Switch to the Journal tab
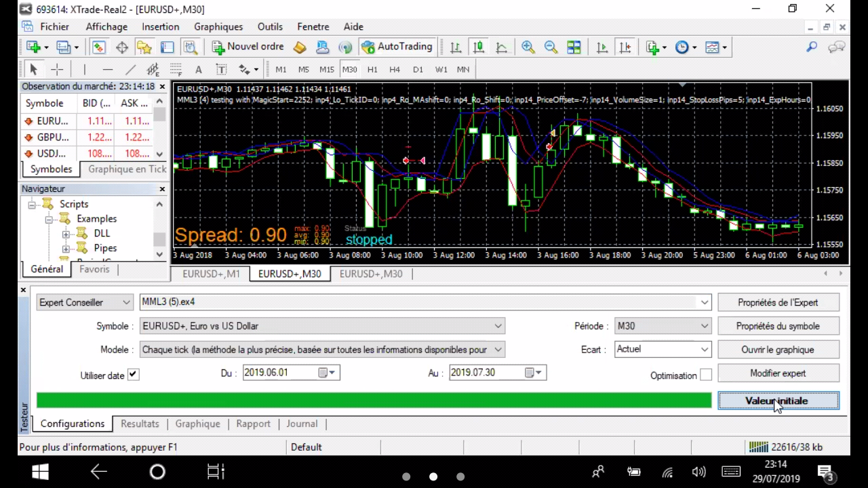Screen dimensions: 868x488 tap(302, 424)
